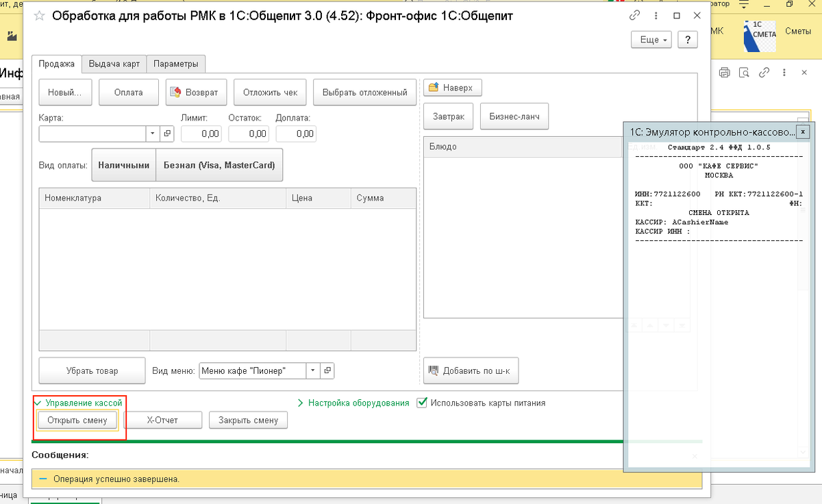This screenshot has width=822, height=504.
Task: Copy link to form via chain icon
Action: 635,15
